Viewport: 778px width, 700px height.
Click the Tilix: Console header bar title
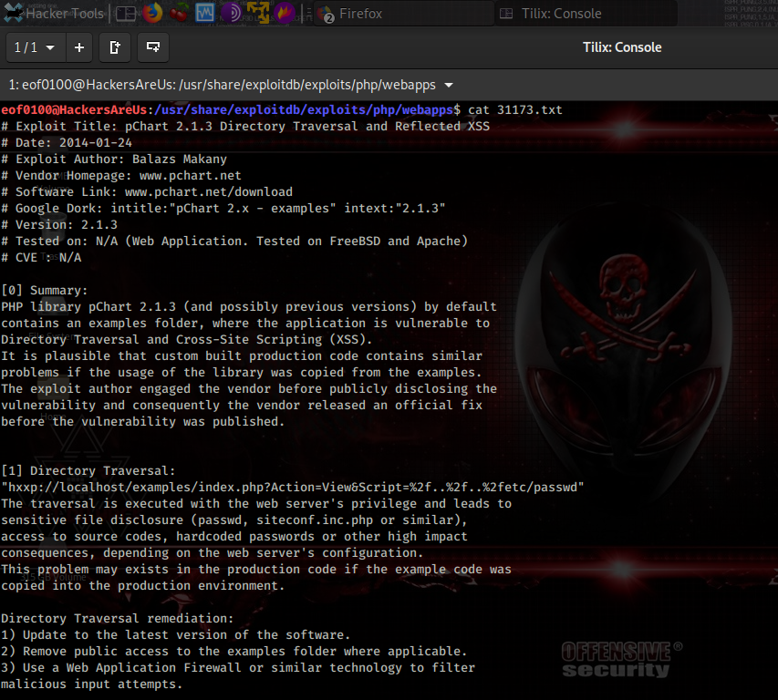622,47
